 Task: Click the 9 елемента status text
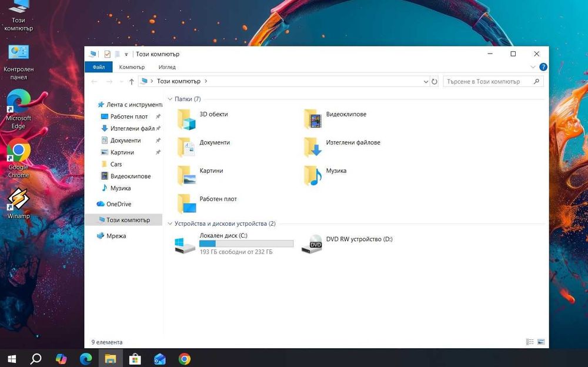(107, 342)
